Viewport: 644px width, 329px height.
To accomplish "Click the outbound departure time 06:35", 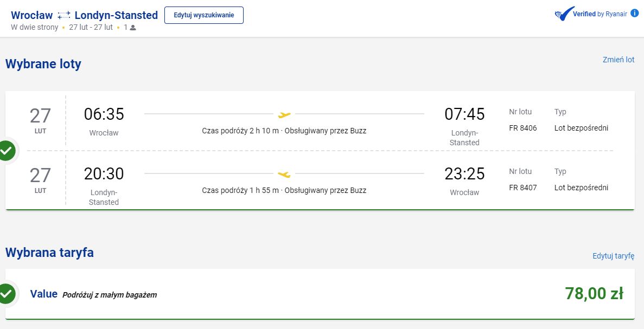I will (104, 114).
